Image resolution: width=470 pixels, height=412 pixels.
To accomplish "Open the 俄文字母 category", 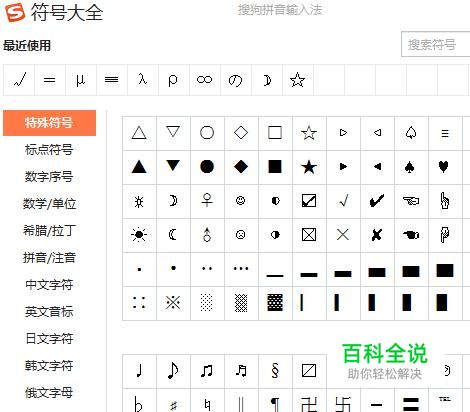I will (49, 393).
